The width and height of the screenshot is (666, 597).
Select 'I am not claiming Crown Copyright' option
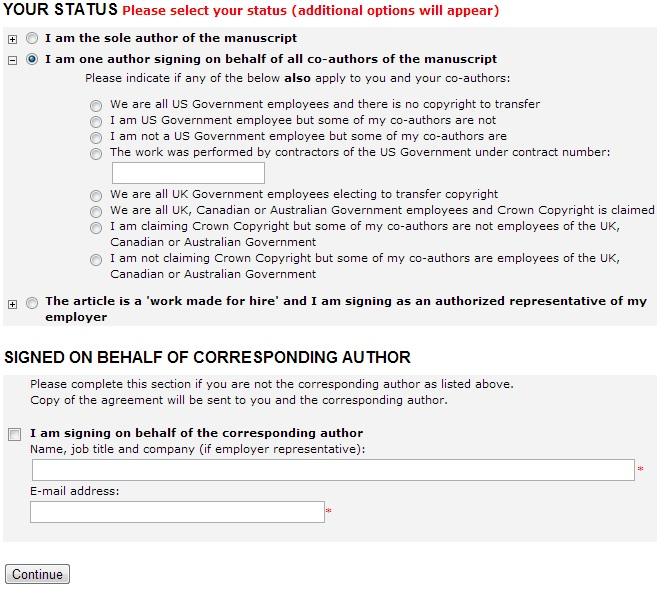point(96,260)
